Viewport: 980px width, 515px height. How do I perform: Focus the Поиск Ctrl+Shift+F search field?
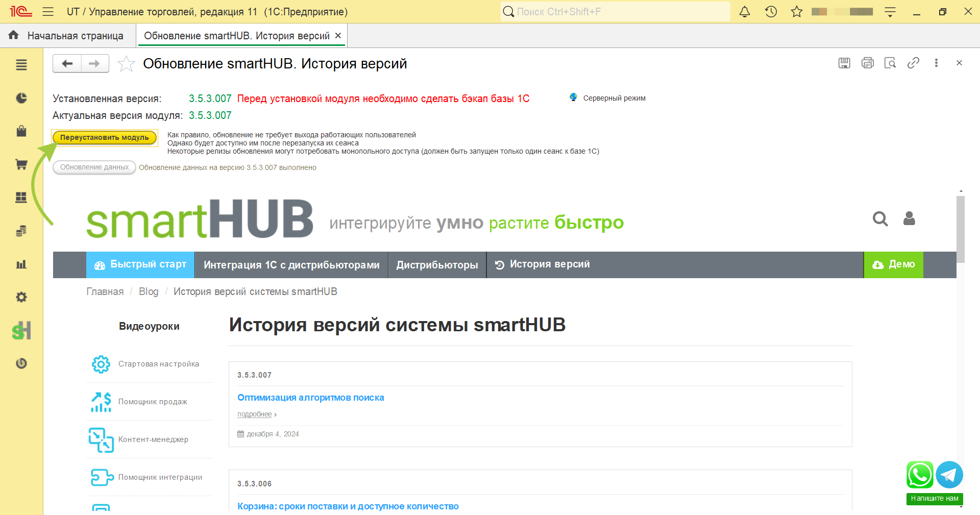[x=615, y=11]
